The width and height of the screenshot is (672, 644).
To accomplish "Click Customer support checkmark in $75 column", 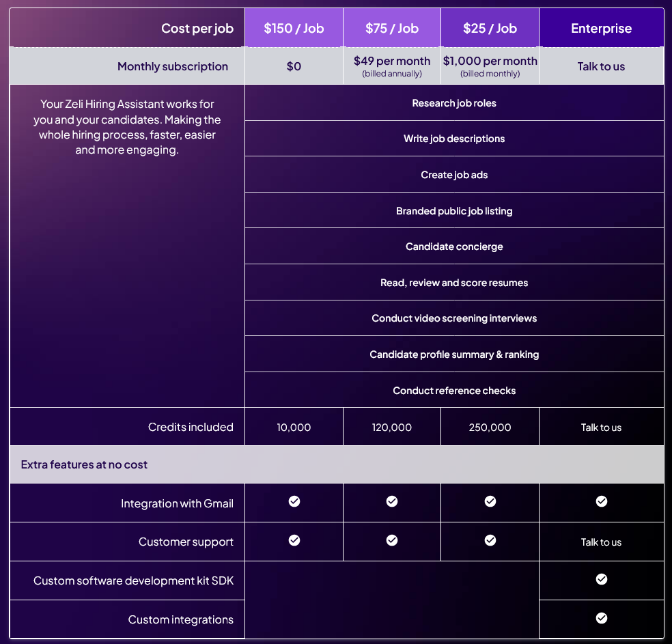I will [x=392, y=540].
